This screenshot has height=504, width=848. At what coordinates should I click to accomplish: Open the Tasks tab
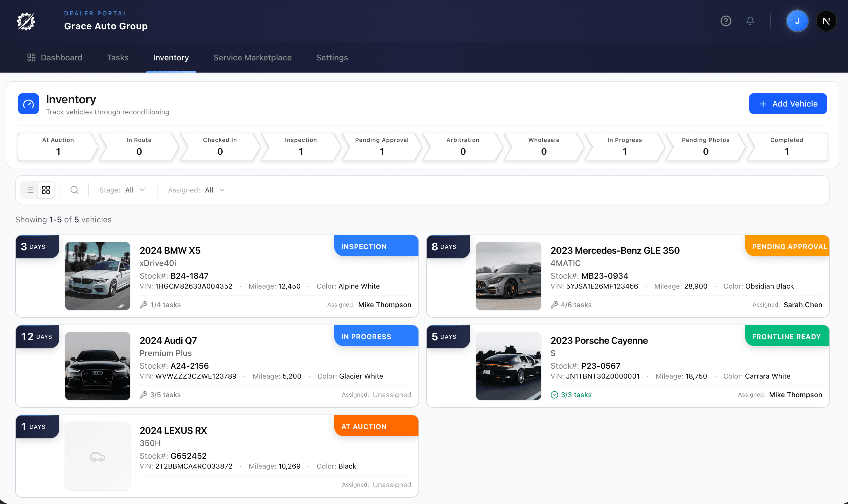(118, 57)
